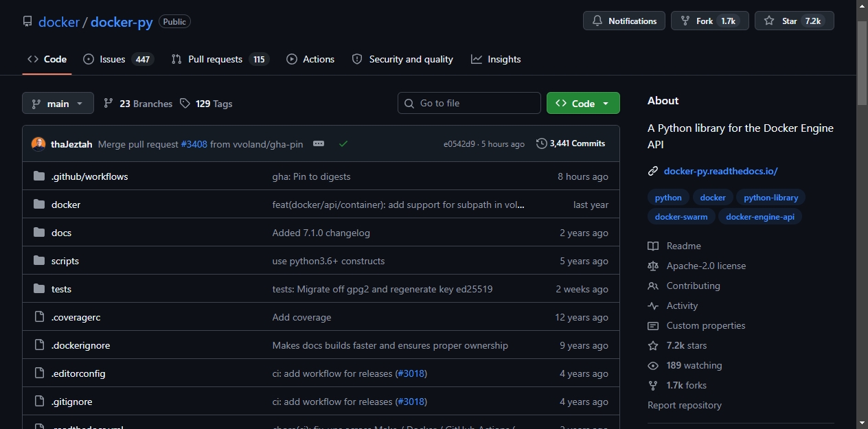Open the Pull requests tab

pyautogui.click(x=220, y=59)
